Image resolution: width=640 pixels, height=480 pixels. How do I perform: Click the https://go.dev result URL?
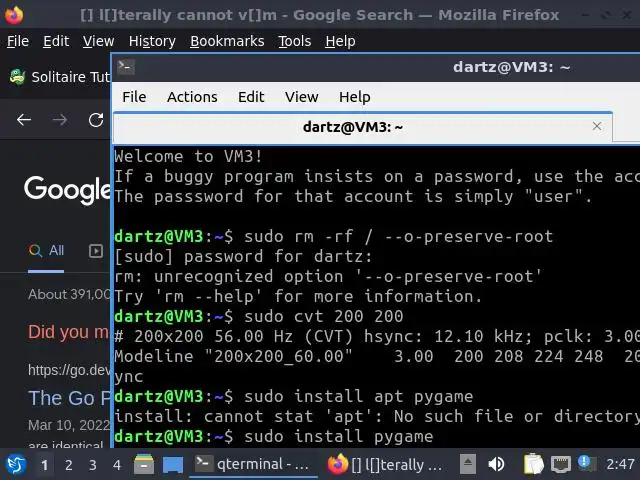click(69, 370)
